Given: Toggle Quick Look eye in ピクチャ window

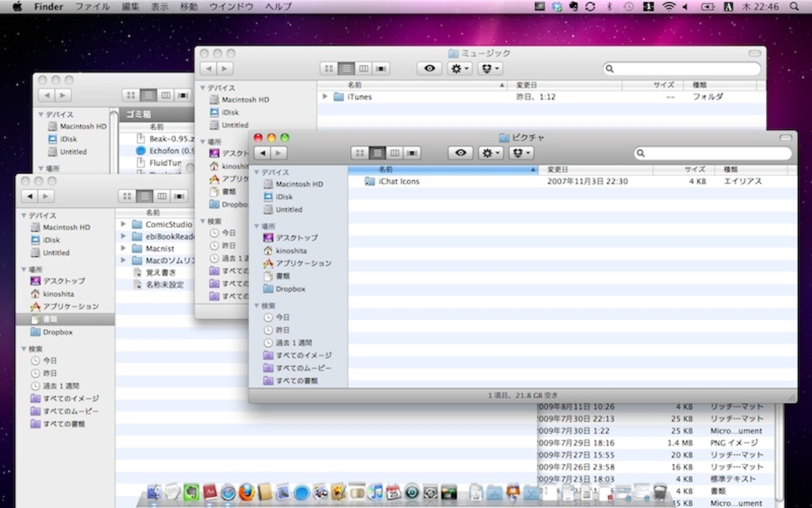Looking at the screenshot, I should click(461, 154).
